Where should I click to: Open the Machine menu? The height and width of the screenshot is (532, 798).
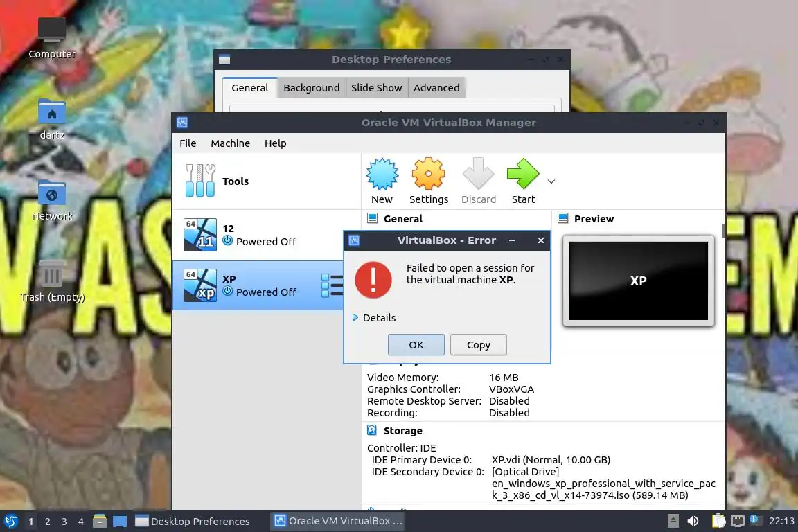(230, 143)
